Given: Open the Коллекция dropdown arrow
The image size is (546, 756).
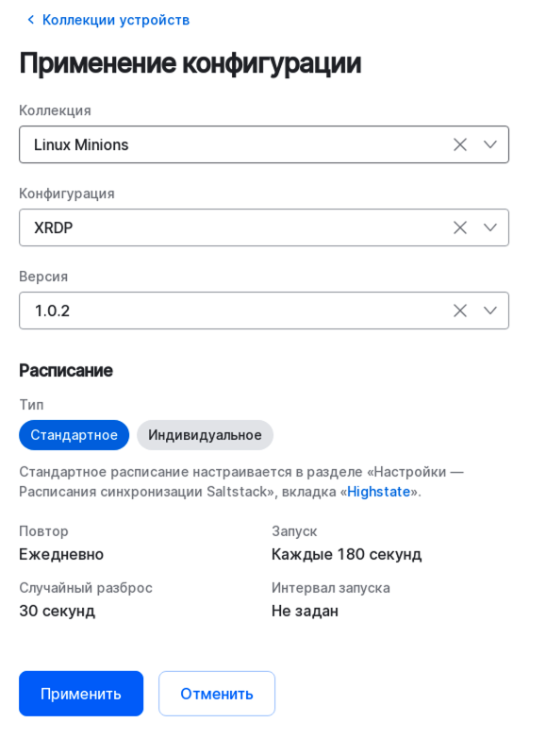Looking at the screenshot, I should 490,144.
